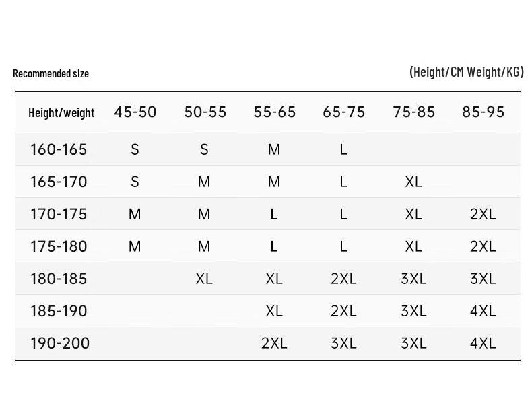Select the 55-65 weight column header
The image size is (532, 399).
pyautogui.click(x=274, y=112)
